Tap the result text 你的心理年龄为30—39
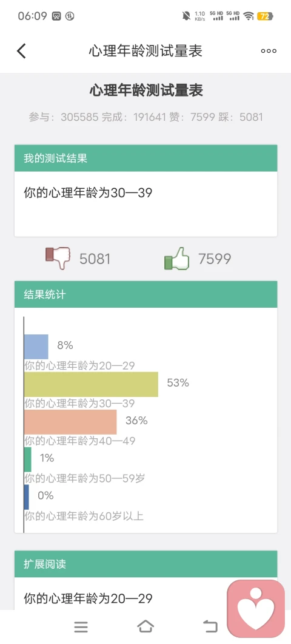This screenshot has height=644, width=291. point(88,192)
